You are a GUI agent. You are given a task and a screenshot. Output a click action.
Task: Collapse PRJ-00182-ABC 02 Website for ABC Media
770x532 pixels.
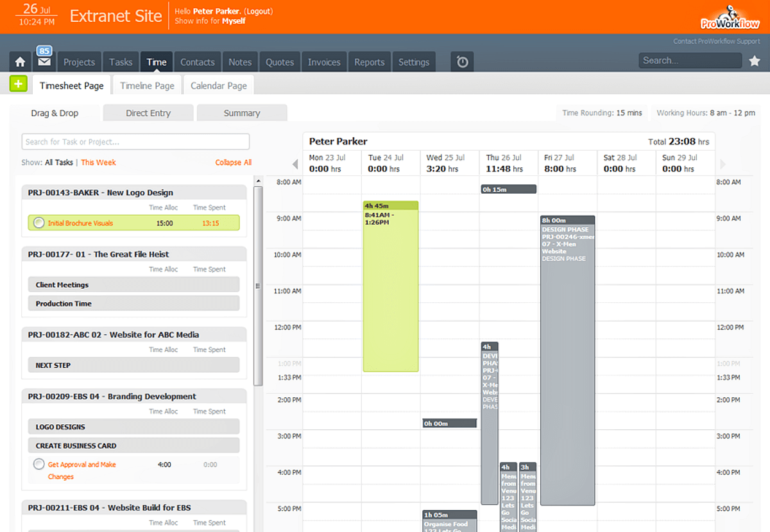pos(134,334)
